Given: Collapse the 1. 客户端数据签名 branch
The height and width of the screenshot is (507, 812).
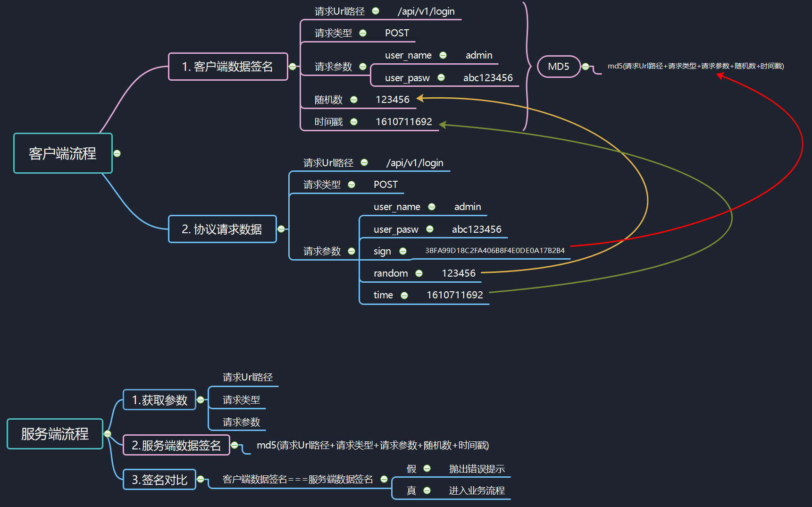Looking at the screenshot, I should (x=293, y=67).
